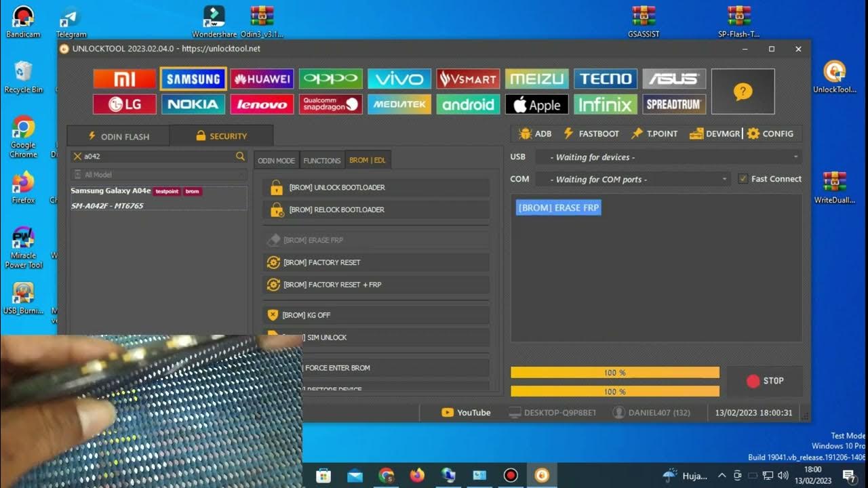Open the help question-mark tile
The height and width of the screenshot is (488, 868).
click(x=743, y=91)
